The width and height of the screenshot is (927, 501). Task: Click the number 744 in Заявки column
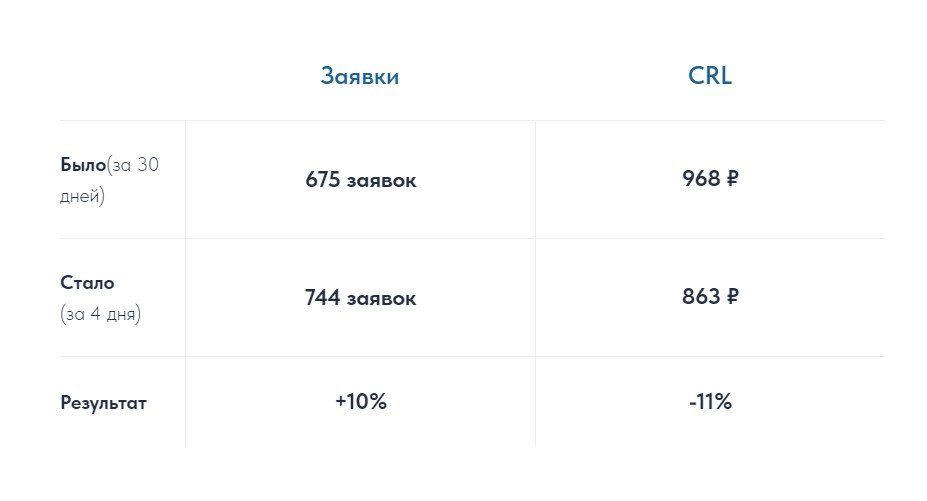[x=323, y=298]
